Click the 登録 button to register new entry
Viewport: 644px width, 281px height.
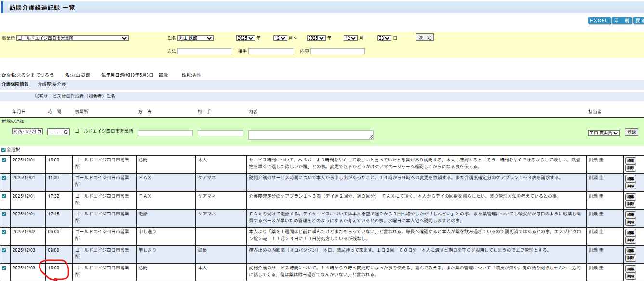[631, 132]
